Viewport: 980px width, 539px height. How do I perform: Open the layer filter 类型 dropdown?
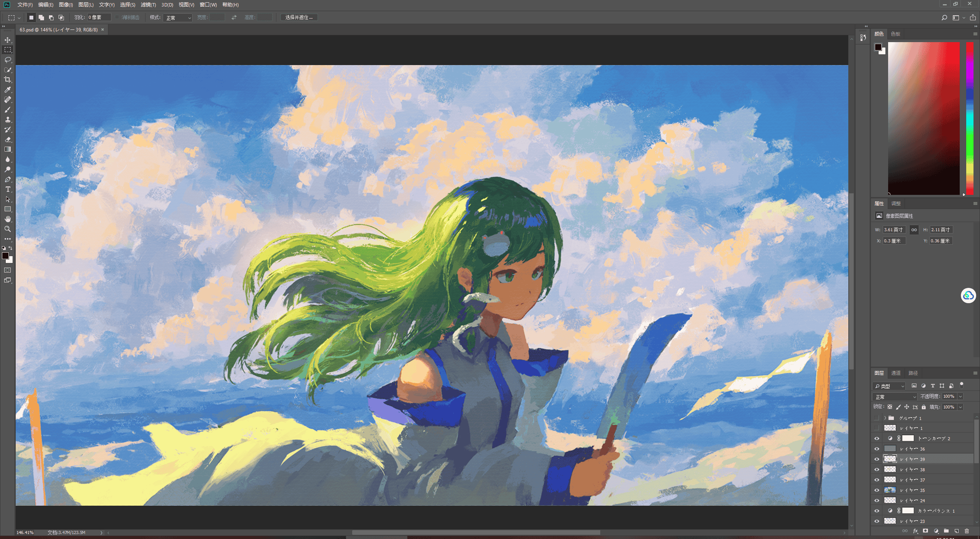click(889, 386)
